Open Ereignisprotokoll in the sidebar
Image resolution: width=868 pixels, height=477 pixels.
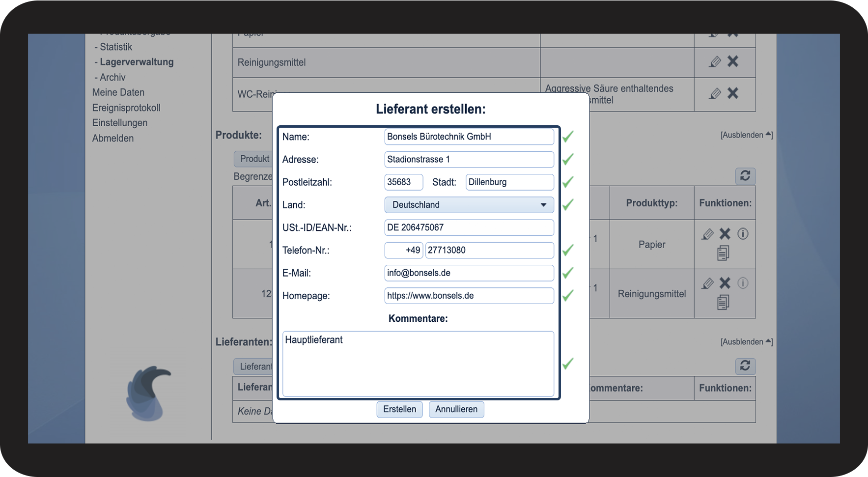click(126, 108)
